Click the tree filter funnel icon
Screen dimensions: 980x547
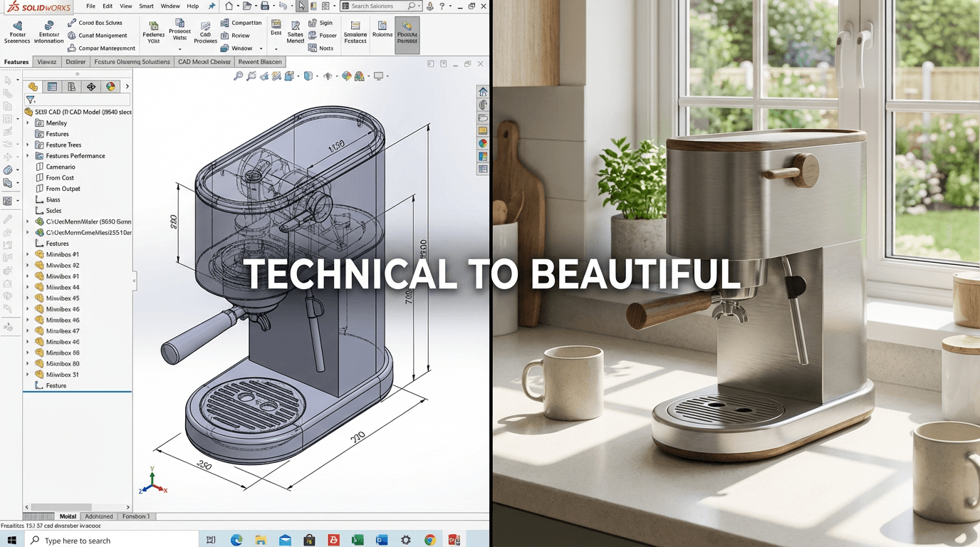[31, 99]
